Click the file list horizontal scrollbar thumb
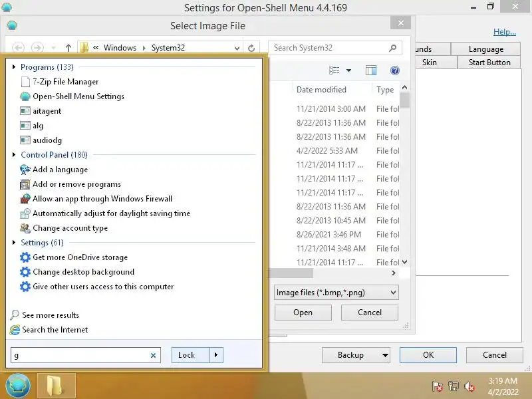This screenshot has height=399, width=532. pos(291,273)
